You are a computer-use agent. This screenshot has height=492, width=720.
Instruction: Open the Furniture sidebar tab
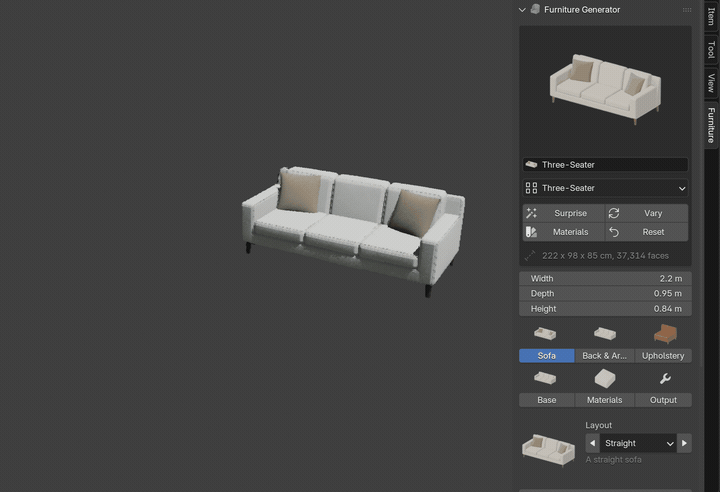(x=711, y=125)
